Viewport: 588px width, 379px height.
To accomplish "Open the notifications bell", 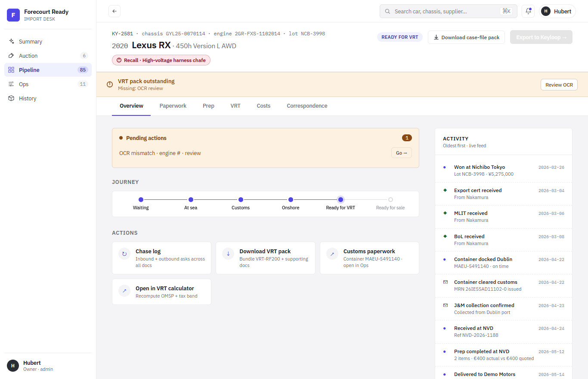I will click(528, 11).
